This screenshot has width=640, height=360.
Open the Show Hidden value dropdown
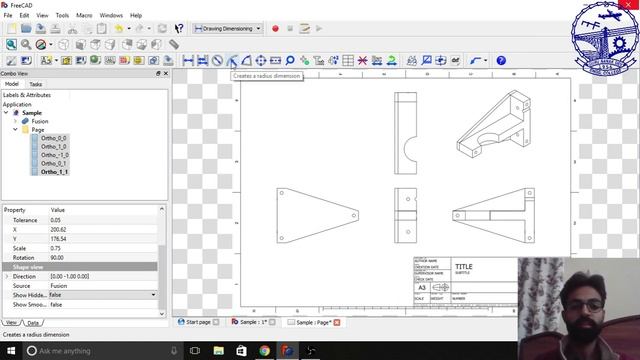tap(153, 295)
